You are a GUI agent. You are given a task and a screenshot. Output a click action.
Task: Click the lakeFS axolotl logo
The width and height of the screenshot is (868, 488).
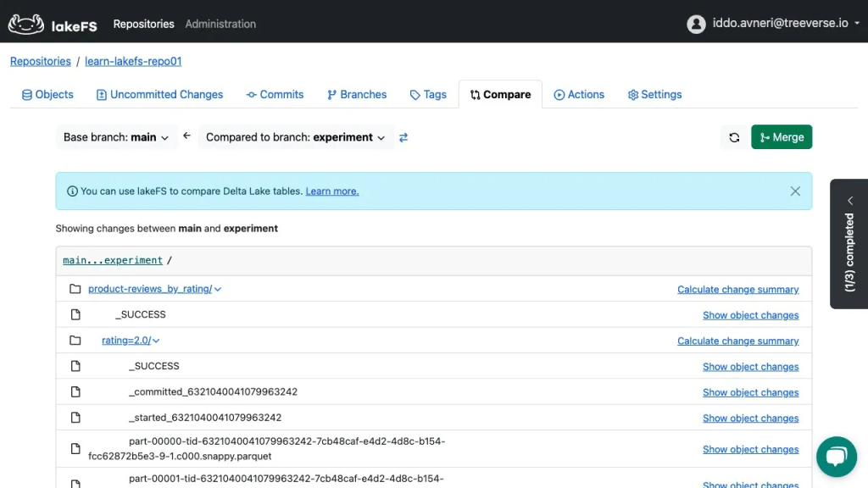tap(26, 24)
